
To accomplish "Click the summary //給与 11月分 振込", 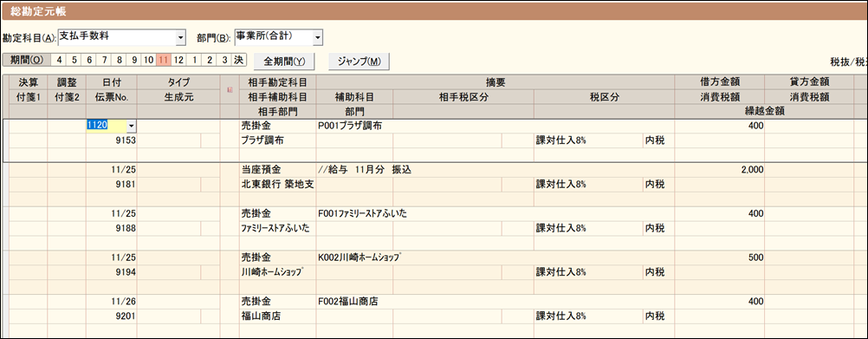I will pos(365,170).
